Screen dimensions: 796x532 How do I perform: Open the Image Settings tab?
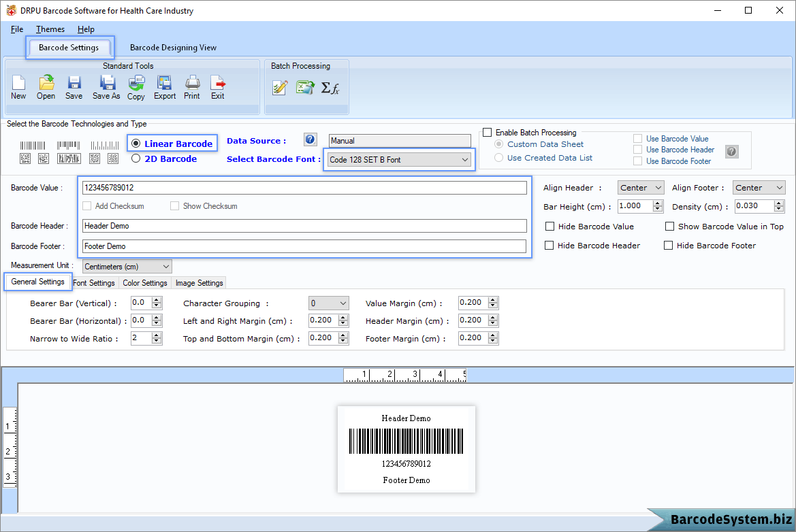coord(199,283)
